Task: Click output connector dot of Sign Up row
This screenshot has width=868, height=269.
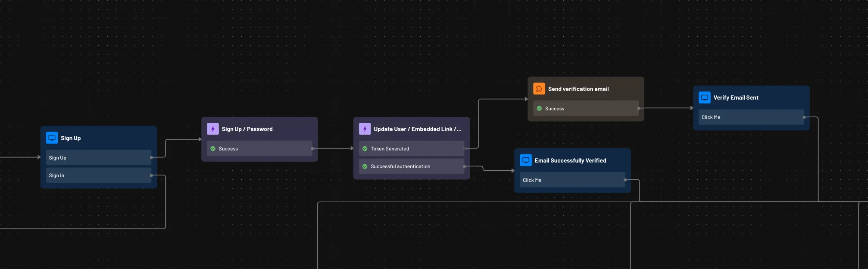Action: coord(151,157)
